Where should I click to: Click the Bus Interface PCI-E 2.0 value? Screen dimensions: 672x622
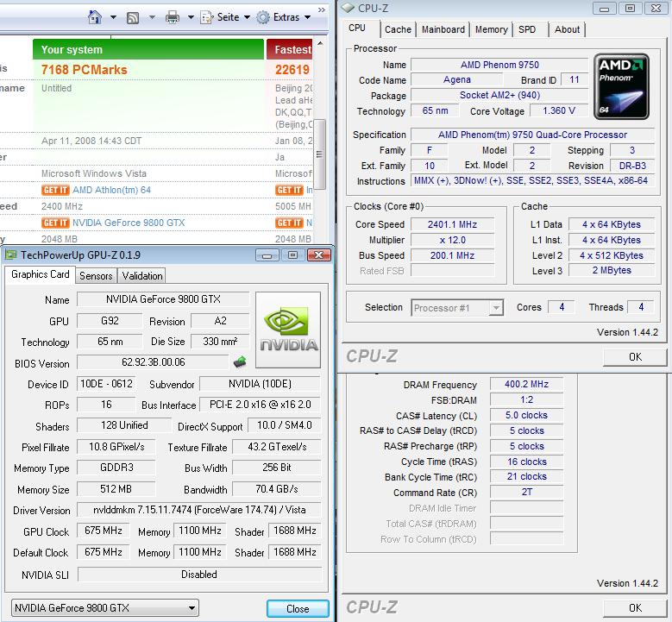[x=261, y=405]
